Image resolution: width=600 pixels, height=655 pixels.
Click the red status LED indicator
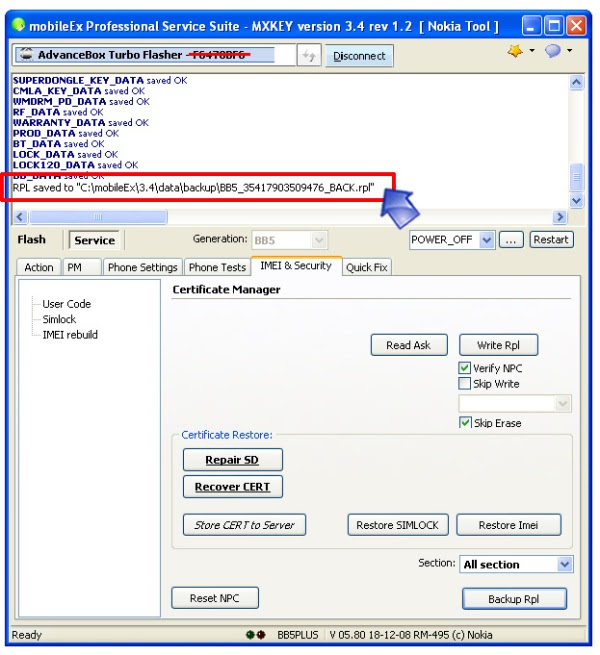click(x=261, y=635)
